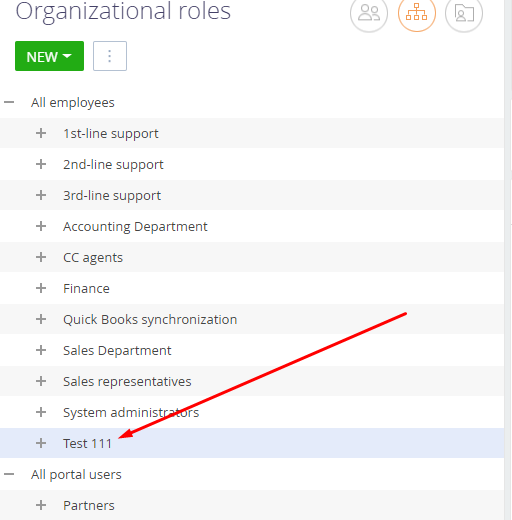Expand the 2nd-line support role
This screenshot has height=520, width=512.
tap(41, 164)
